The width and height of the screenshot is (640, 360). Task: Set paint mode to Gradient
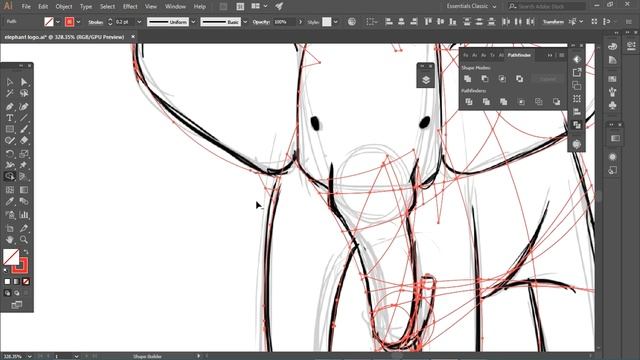tap(16, 282)
